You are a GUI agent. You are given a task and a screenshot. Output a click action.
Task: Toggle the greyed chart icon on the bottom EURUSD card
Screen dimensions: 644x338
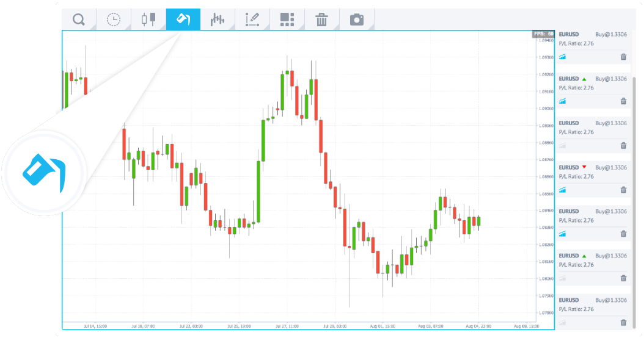pyautogui.click(x=563, y=322)
